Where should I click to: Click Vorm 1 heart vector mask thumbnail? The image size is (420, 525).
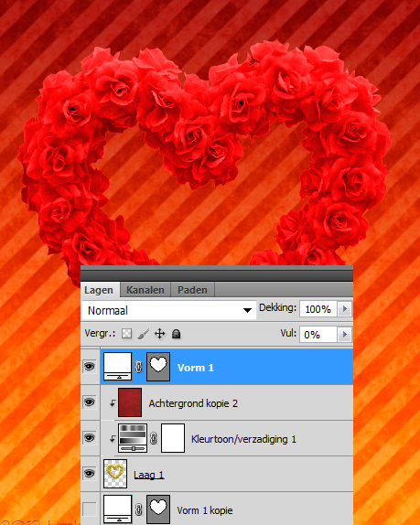(158, 366)
